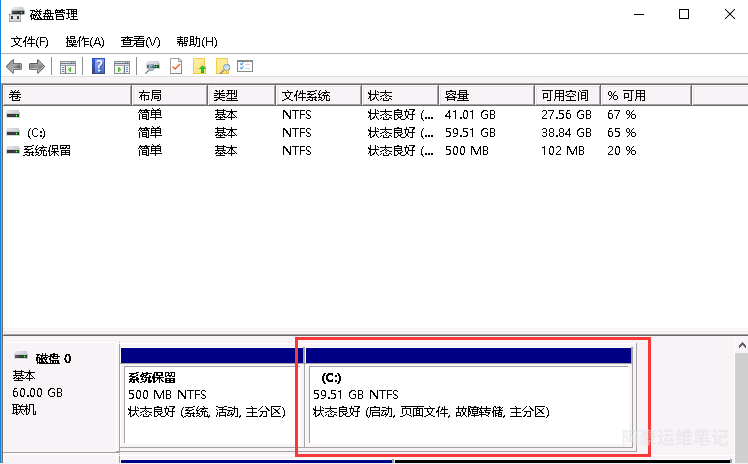Open the 文件(F) menu

[30, 42]
